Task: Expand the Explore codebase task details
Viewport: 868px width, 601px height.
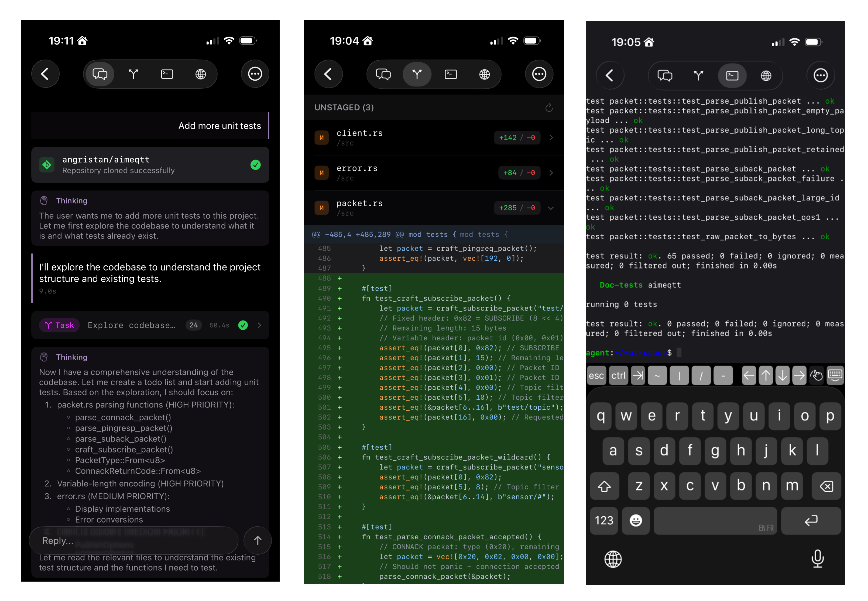Action: pyautogui.click(x=260, y=325)
